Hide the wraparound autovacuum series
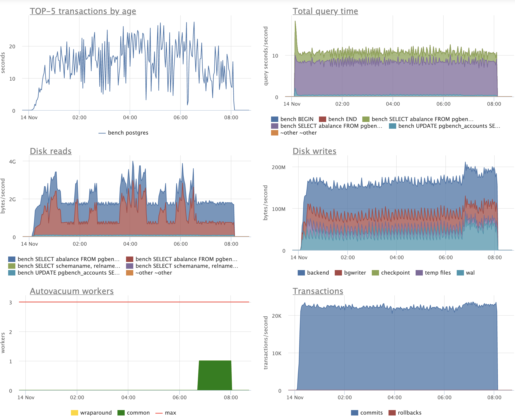Viewport: 515px width, 420px height. [96, 413]
